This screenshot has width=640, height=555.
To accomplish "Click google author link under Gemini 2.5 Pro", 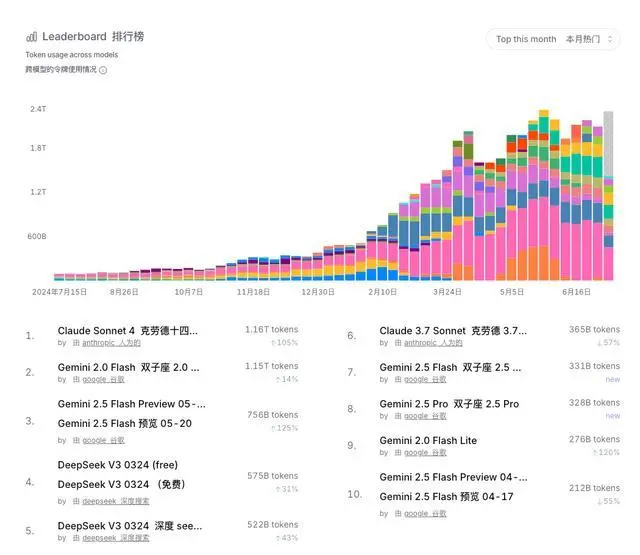I will coord(425,416).
